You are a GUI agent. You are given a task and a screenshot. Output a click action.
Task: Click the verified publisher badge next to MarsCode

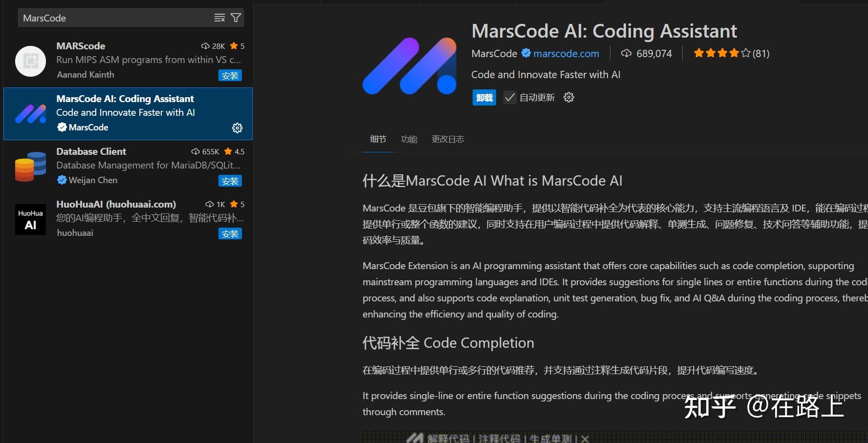[526, 53]
